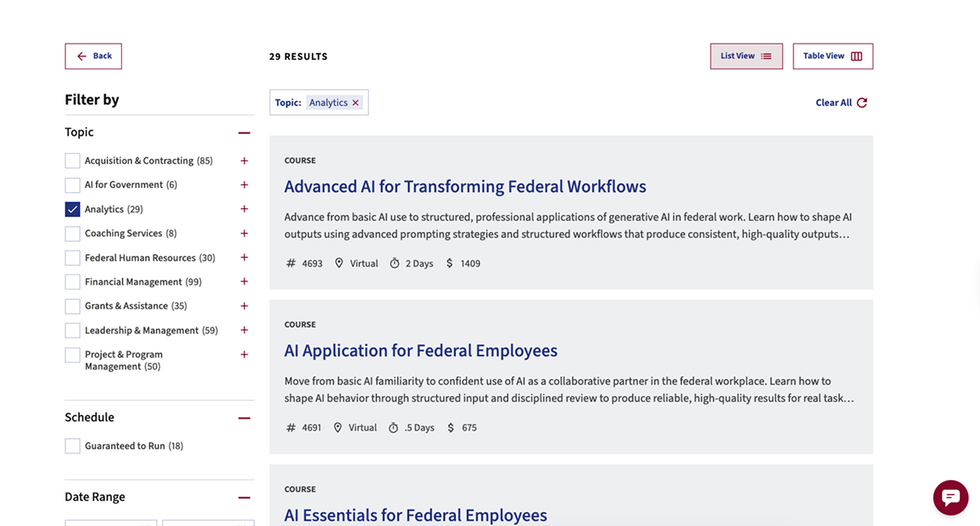Collapse the Date Range filter section
Screen dimensions: 980x526
click(245, 498)
